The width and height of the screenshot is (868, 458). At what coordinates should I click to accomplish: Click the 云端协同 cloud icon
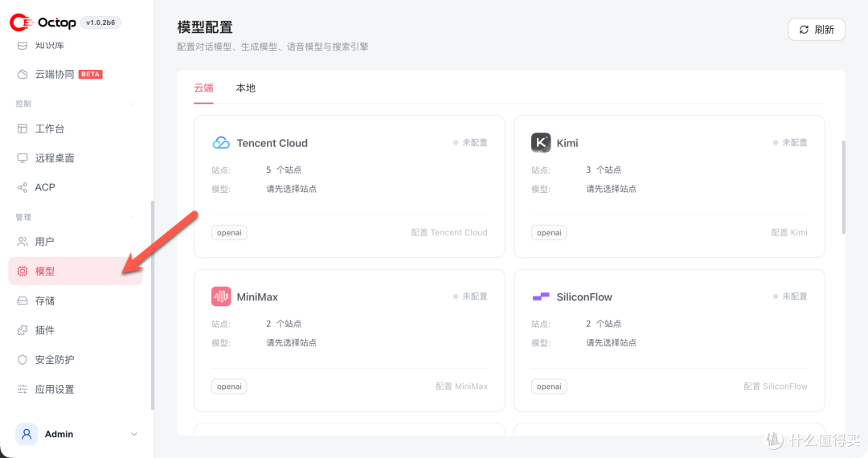click(23, 74)
